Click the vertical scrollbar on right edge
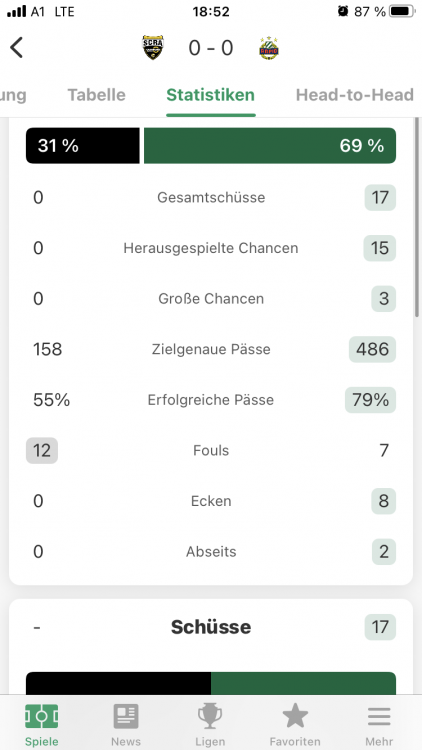Screen dimensions: 422x750 pos(417,218)
